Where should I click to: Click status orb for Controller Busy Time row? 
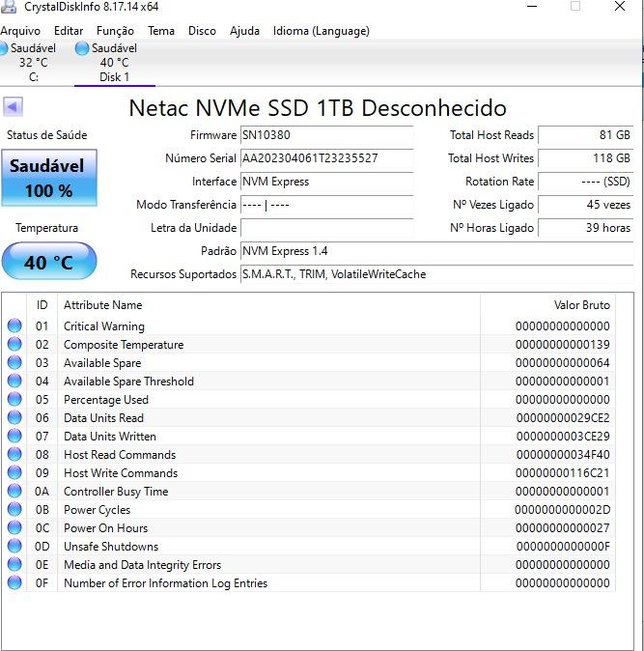(x=14, y=491)
